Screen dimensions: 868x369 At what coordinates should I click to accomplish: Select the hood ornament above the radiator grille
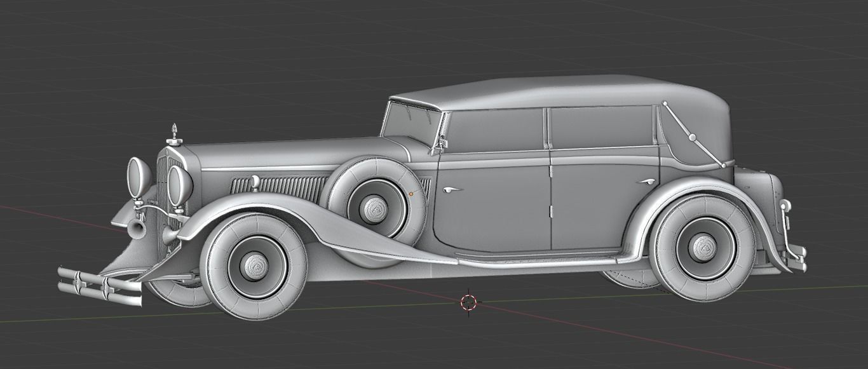[175, 135]
